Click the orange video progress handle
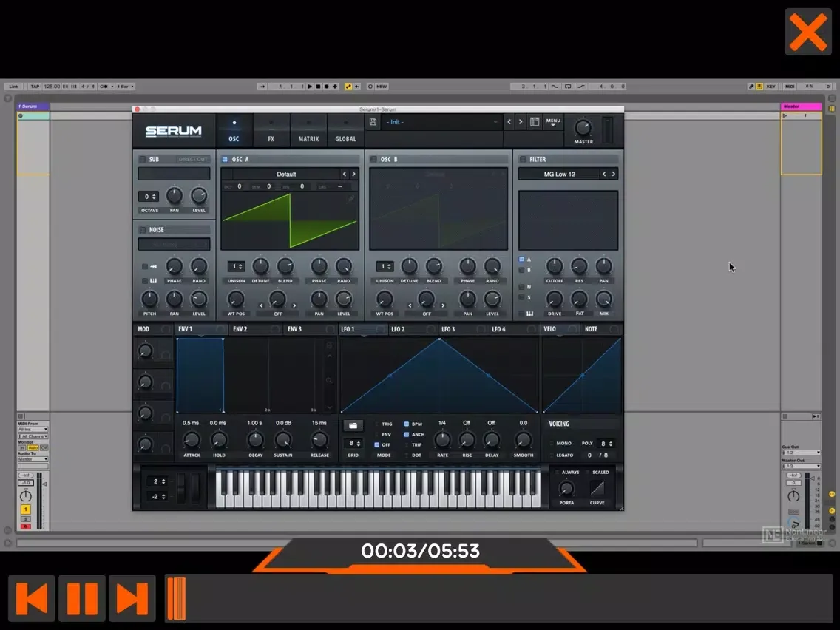This screenshot has height=630, width=840. (x=176, y=598)
